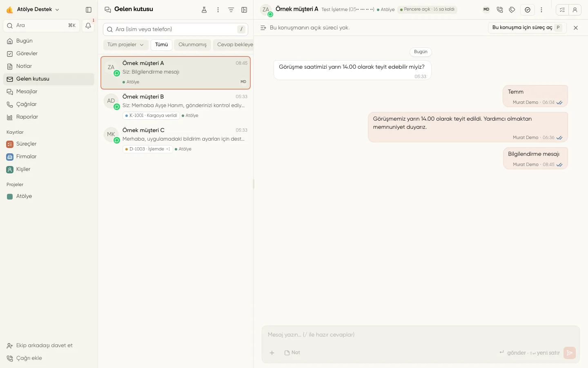Open the Tüm projeler dropdown
This screenshot has height=368, width=588.
125,45
